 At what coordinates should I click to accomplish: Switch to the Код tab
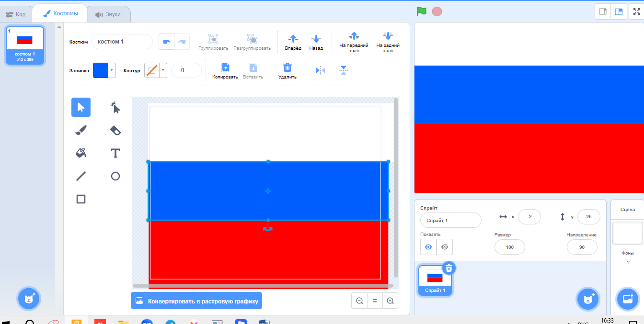pyautogui.click(x=16, y=14)
